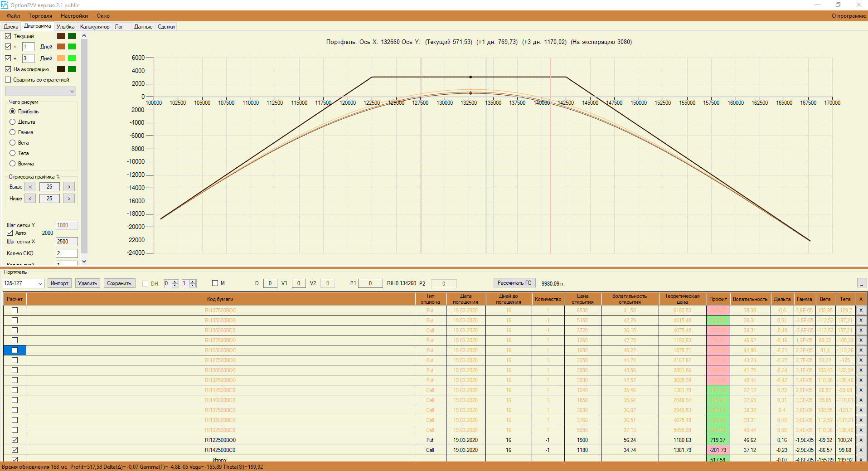Check the M checkbox in portfolio toolbar

click(x=215, y=283)
